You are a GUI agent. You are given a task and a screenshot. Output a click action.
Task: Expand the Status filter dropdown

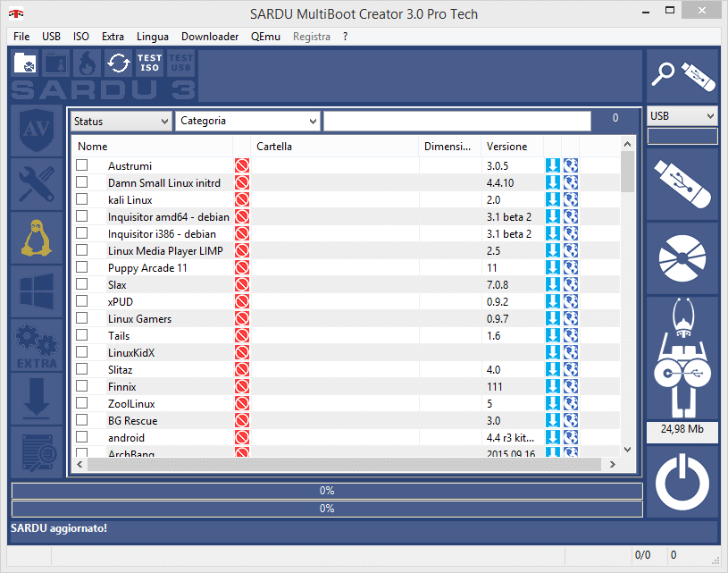[x=121, y=122]
